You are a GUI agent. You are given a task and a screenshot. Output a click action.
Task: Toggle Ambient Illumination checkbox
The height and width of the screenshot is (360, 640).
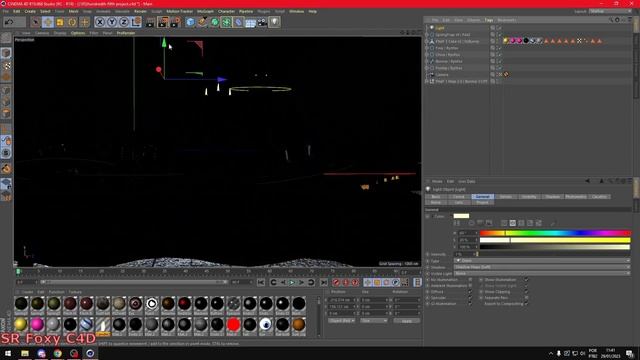(x=470, y=286)
